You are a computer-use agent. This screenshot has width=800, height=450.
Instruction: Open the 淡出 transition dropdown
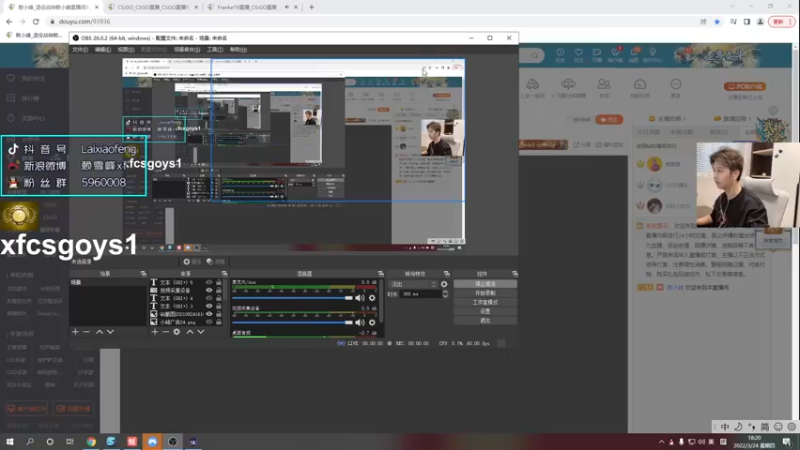tap(412, 284)
